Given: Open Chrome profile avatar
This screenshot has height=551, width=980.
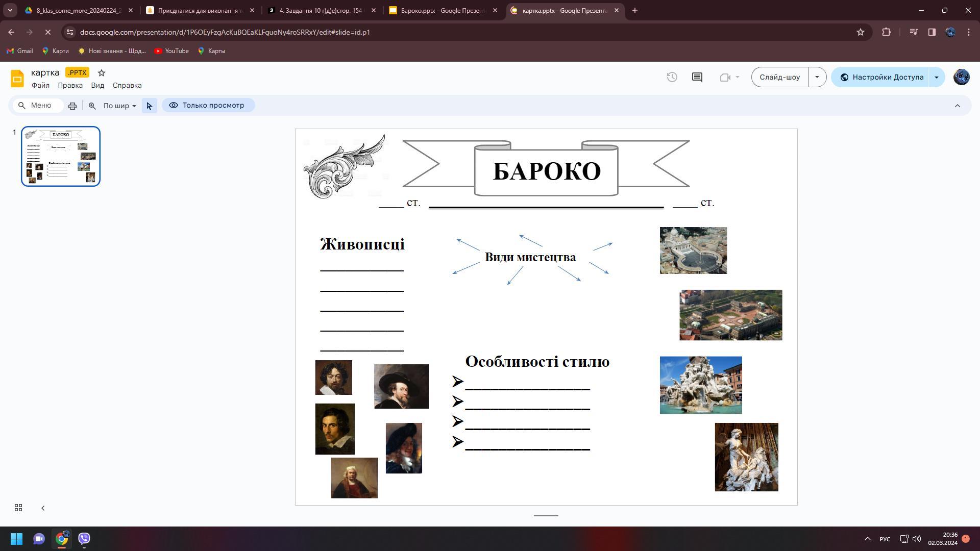Looking at the screenshot, I should tap(950, 32).
